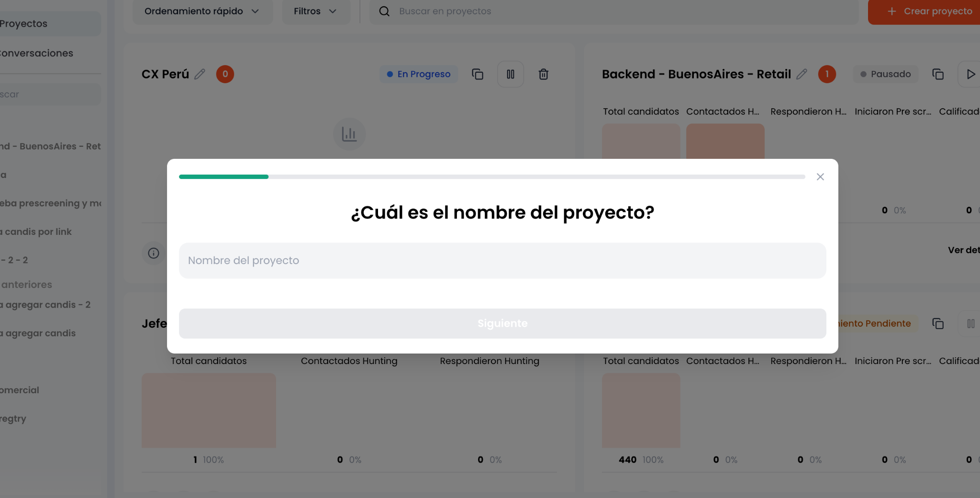Click the Total candidatos bar showing 440

pyautogui.click(x=641, y=410)
